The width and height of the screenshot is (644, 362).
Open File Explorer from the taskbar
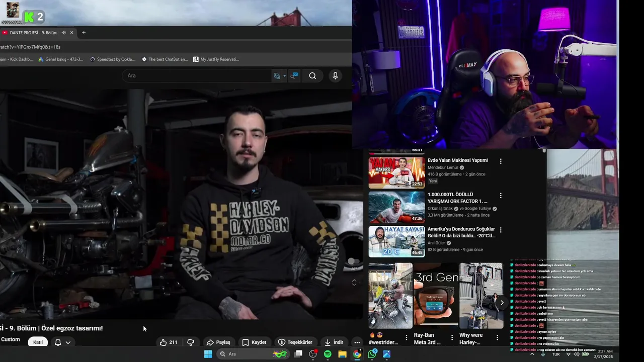click(x=342, y=354)
